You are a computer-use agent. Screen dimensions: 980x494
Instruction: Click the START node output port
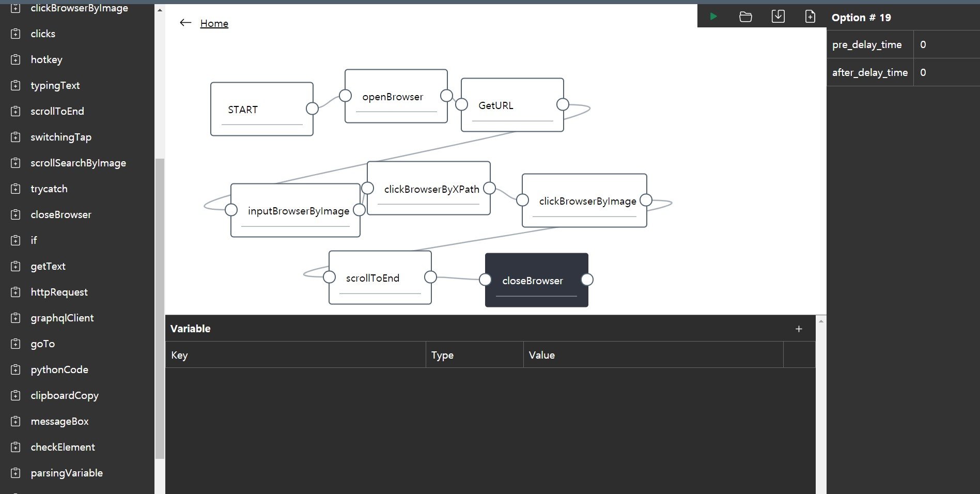tap(312, 109)
